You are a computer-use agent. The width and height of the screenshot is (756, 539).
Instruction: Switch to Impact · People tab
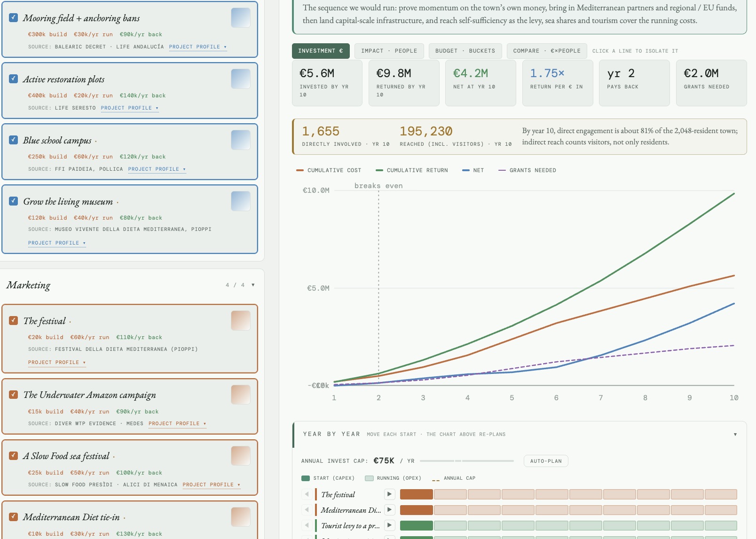(x=389, y=51)
